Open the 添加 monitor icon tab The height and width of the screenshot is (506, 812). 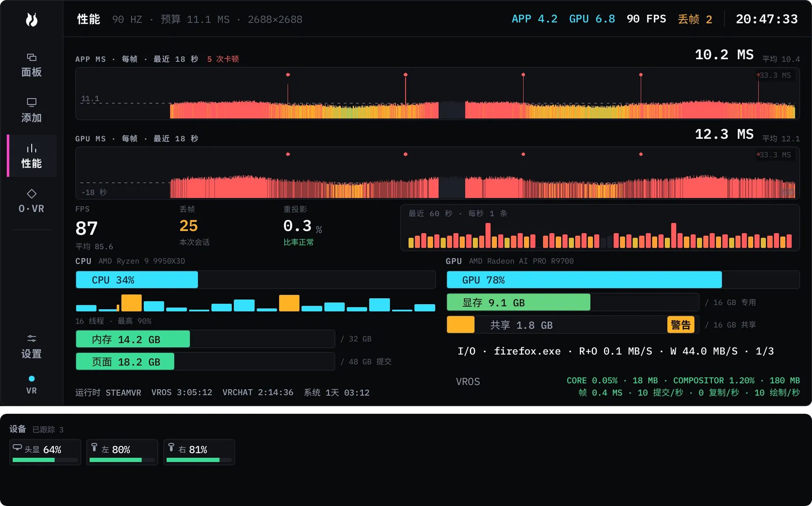32,102
